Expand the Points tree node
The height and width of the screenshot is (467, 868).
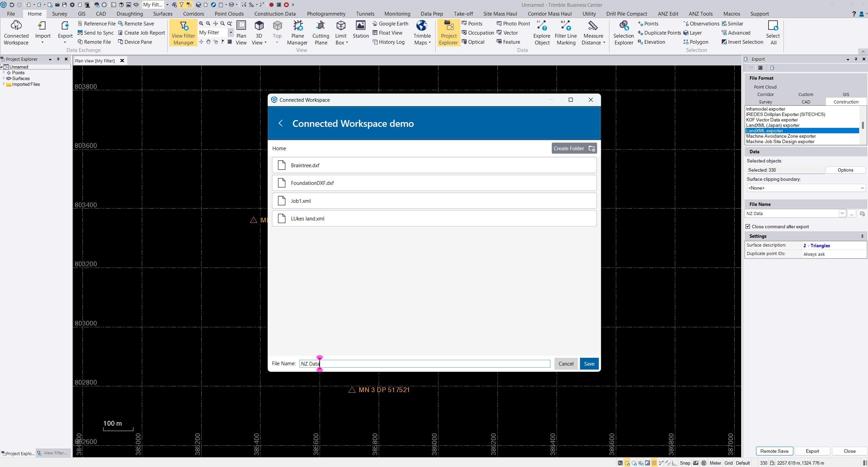[x=4, y=73]
